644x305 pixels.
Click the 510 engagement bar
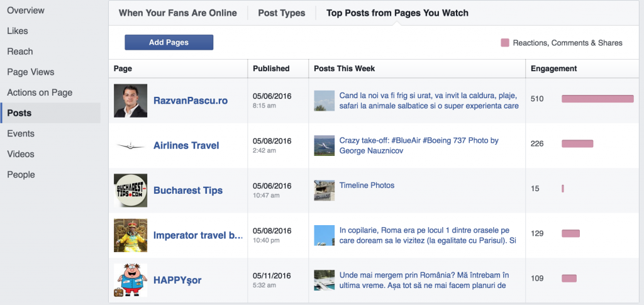click(597, 99)
